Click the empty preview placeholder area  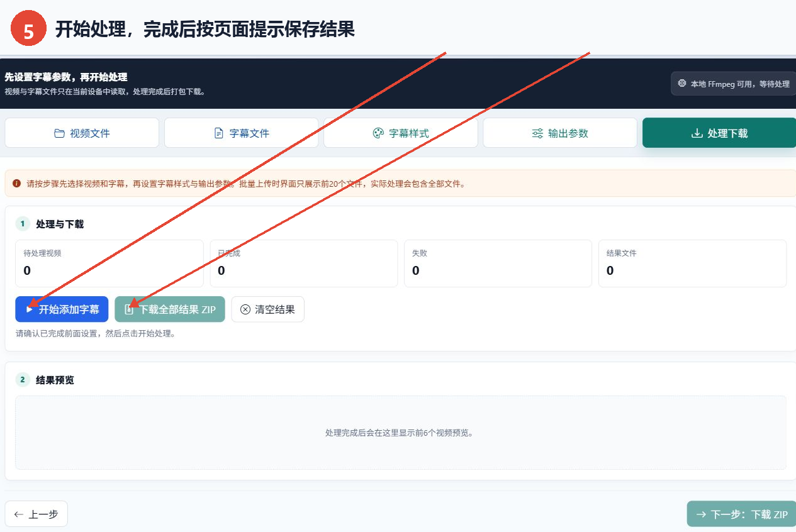pos(401,433)
